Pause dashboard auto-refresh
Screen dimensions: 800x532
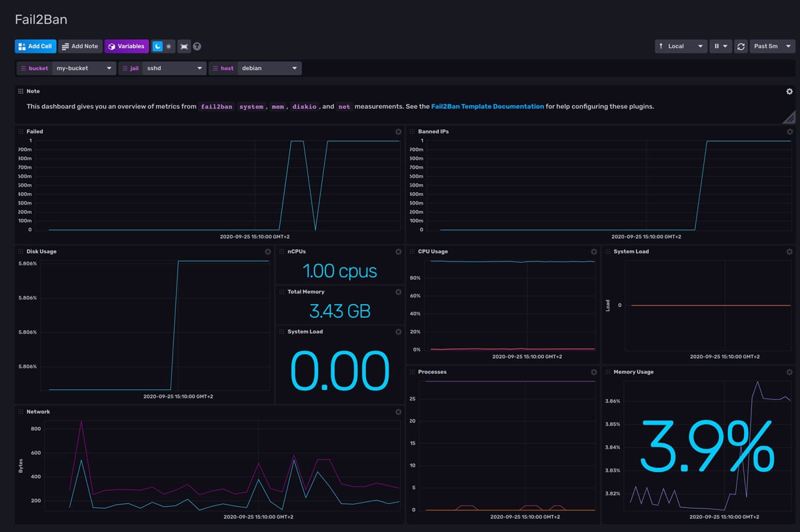(x=715, y=46)
